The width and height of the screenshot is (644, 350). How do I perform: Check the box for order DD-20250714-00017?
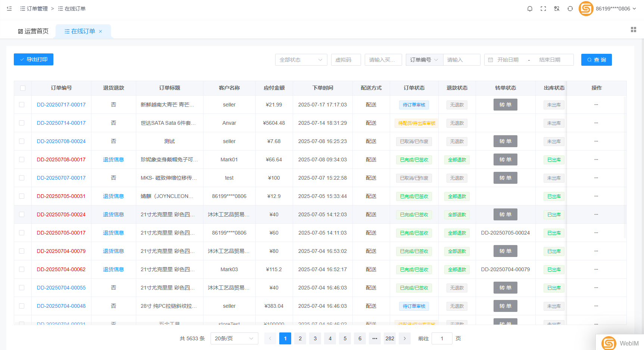pyautogui.click(x=22, y=123)
